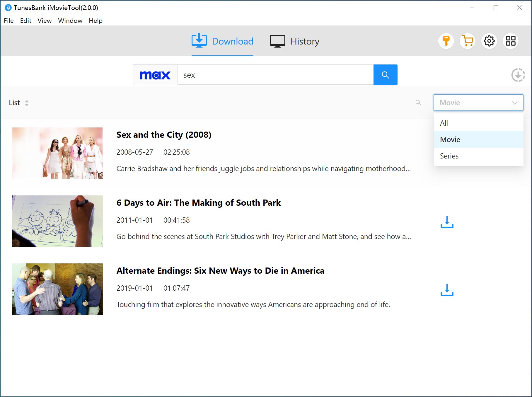
Task: Click the duration '01:07:47'
Action: coord(177,288)
